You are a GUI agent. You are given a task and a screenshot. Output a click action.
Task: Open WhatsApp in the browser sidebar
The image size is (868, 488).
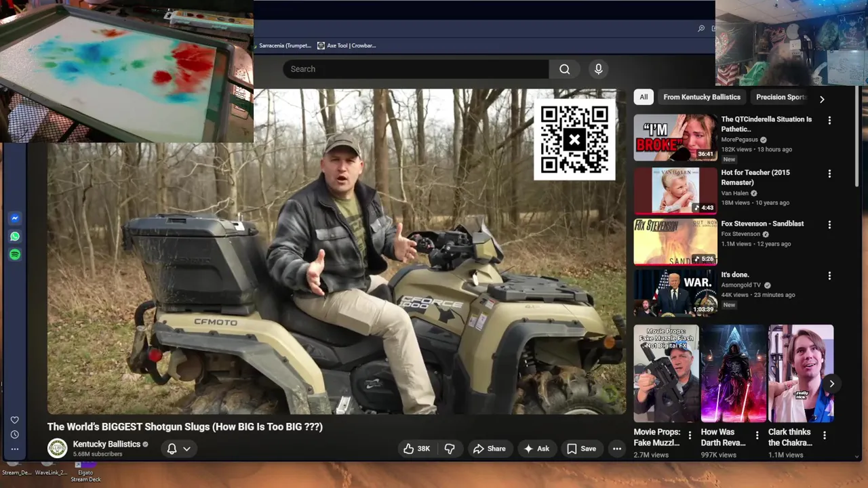pos(15,237)
